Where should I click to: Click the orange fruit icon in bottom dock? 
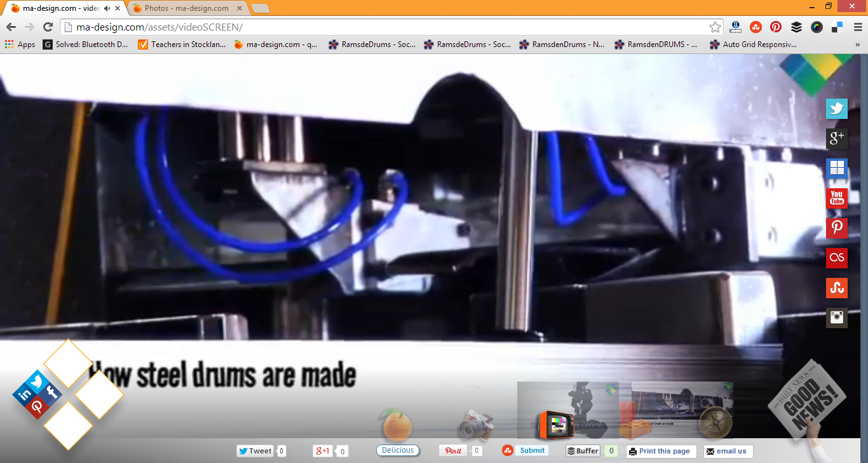tap(397, 425)
